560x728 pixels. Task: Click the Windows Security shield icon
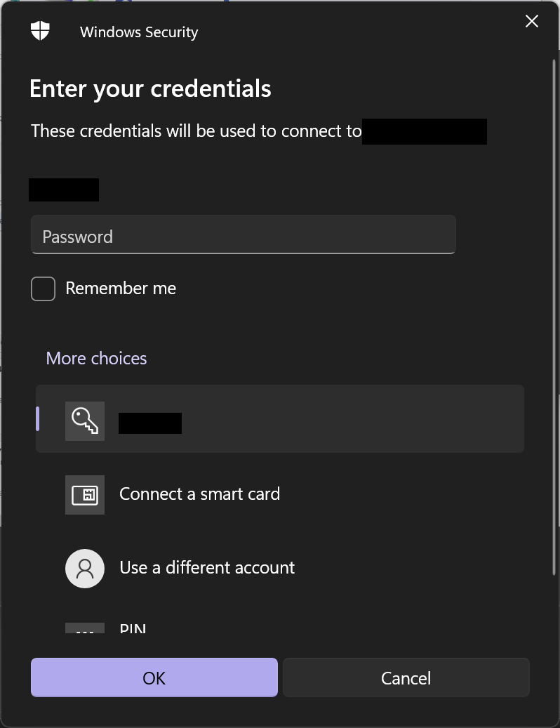40,30
